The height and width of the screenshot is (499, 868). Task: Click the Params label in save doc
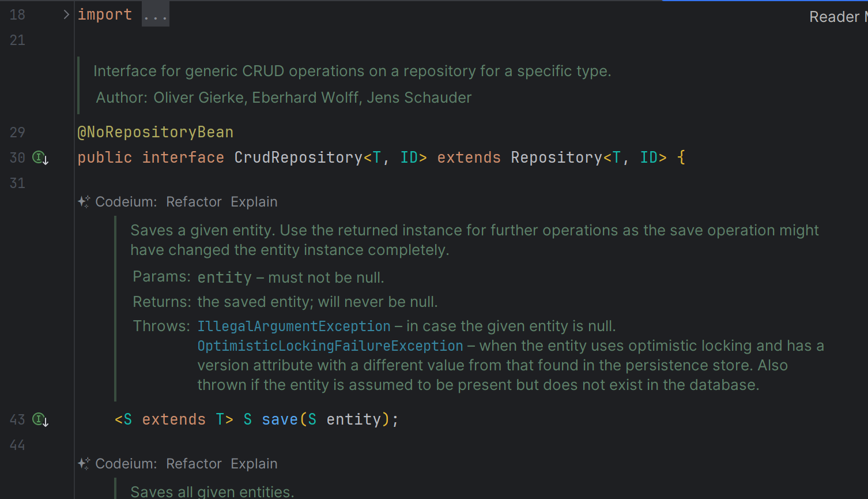pyautogui.click(x=161, y=277)
